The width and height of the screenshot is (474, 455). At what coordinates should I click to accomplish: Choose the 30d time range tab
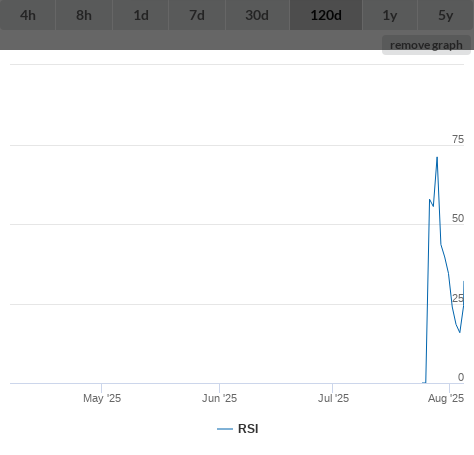click(x=257, y=15)
